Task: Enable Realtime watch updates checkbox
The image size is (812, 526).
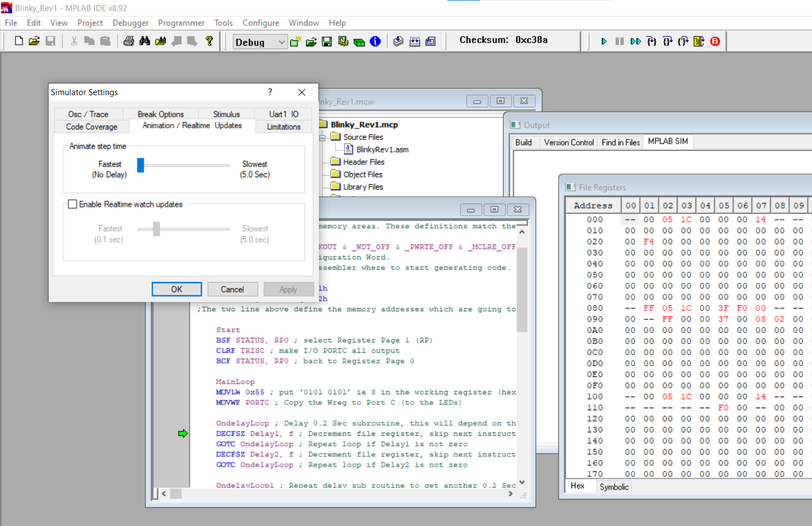Action: (72, 204)
